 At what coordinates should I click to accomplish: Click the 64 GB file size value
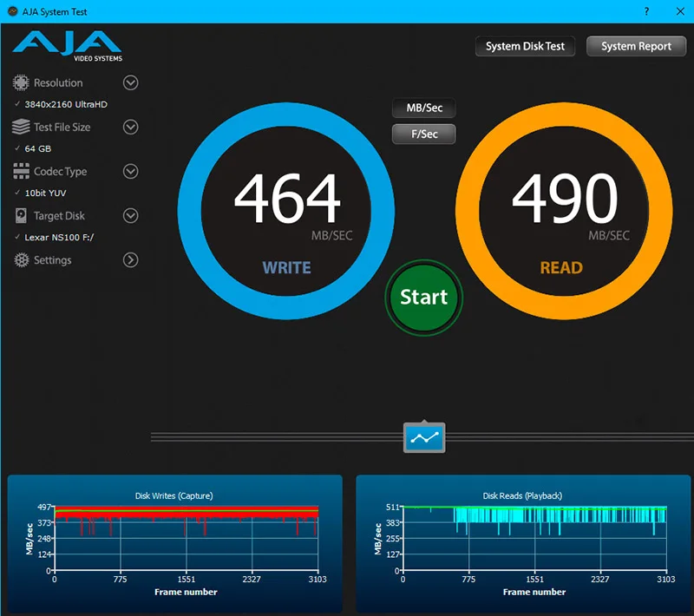[37, 148]
